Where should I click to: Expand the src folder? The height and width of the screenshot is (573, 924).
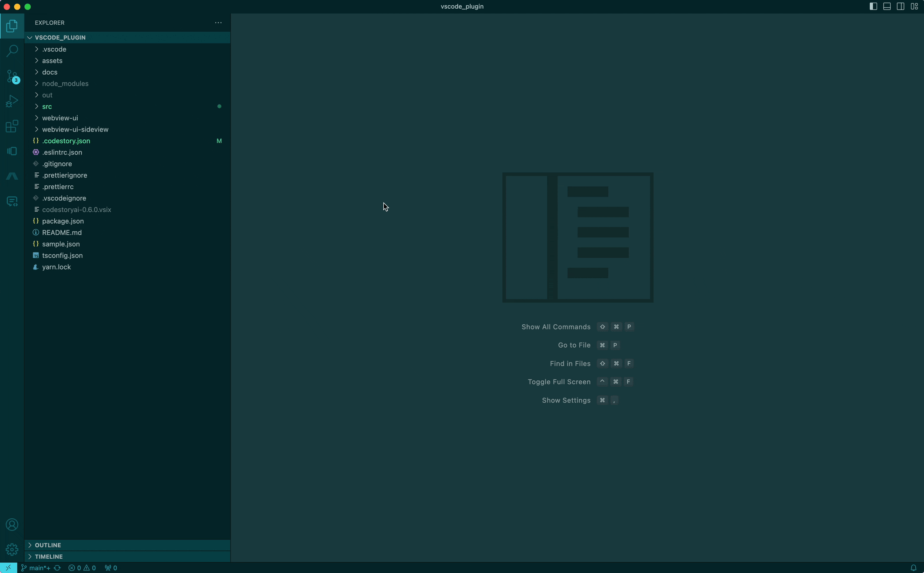pyautogui.click(x=47, y=106)
